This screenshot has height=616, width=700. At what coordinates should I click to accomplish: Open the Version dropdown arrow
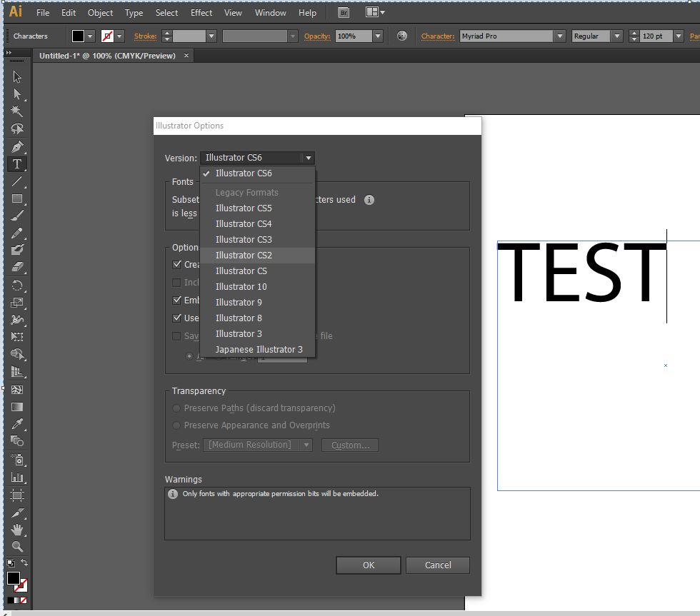tap(309, 158)
